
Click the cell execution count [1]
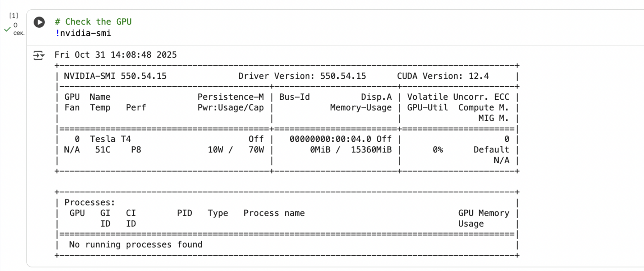click(14, 16)
